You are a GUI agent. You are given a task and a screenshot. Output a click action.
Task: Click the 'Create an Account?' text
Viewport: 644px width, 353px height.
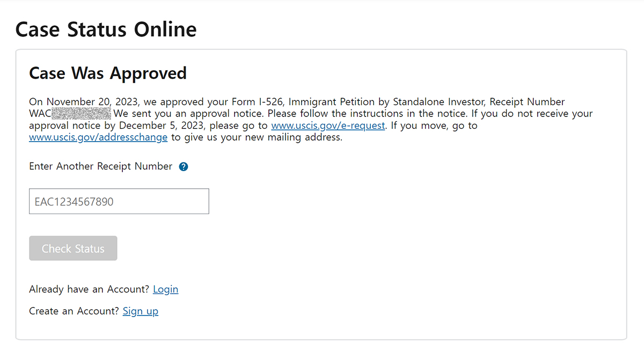(74, 311)
